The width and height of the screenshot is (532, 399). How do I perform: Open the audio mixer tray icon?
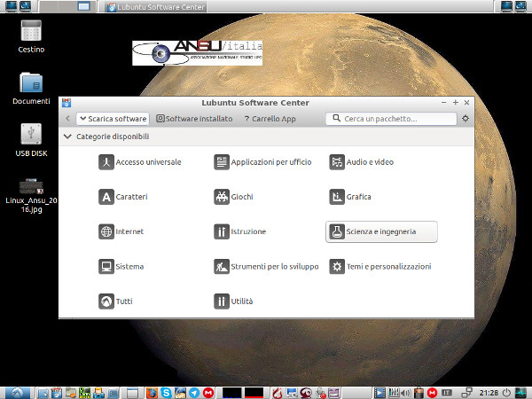pos(394,393)
